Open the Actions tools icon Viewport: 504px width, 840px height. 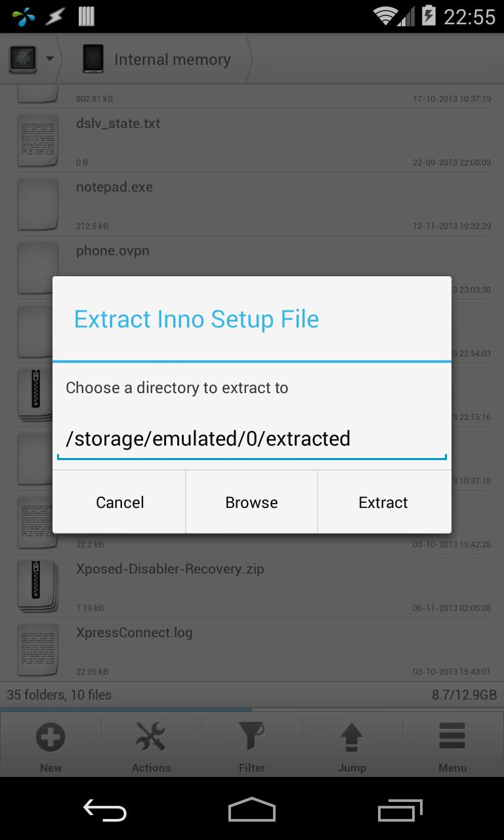pyautogui.click(x=151, y=738)
